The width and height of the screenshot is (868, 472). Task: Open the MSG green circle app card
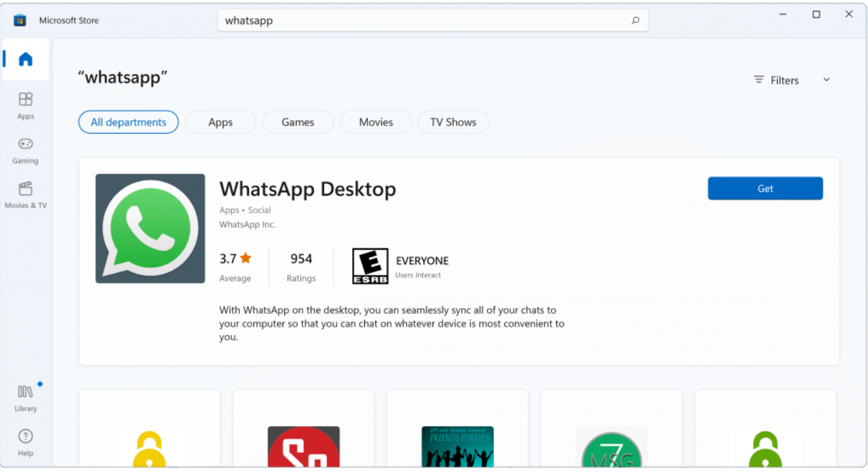pyautogui.click(x=611, y=428)
